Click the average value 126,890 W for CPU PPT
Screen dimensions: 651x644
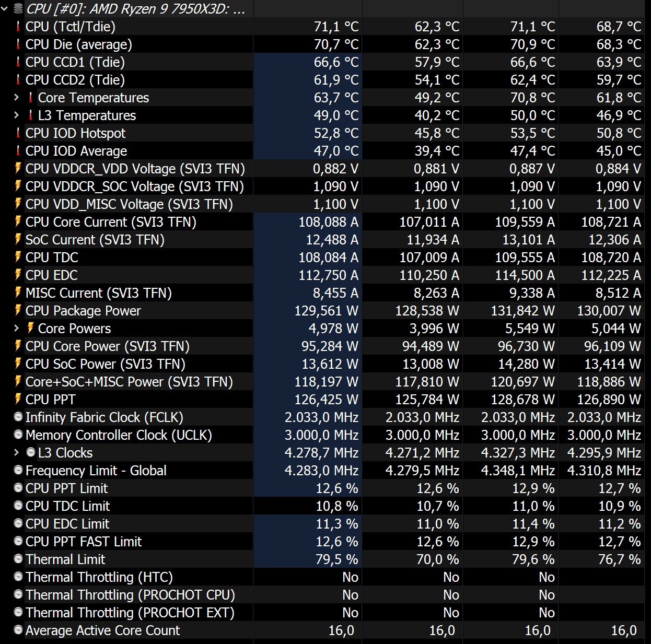click(609, 400)
